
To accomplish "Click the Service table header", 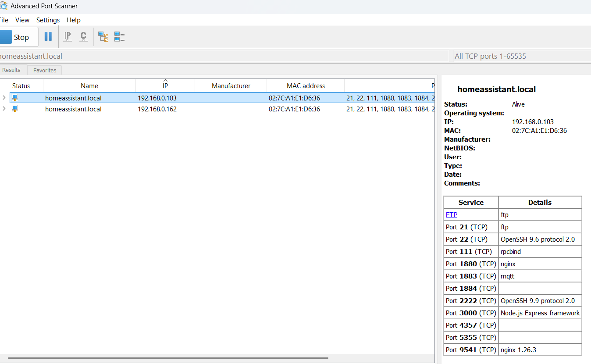I will coord(471,203).
